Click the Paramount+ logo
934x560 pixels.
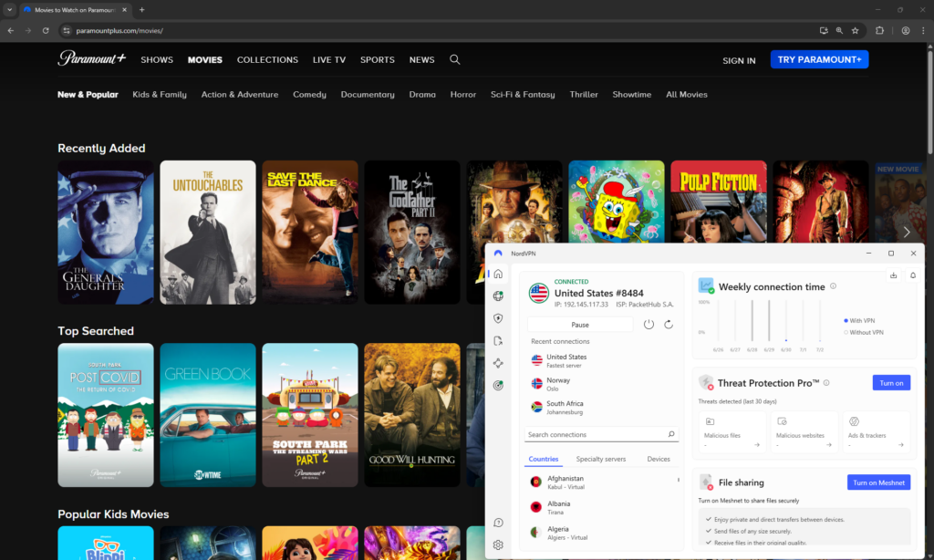tap(92, 58)
